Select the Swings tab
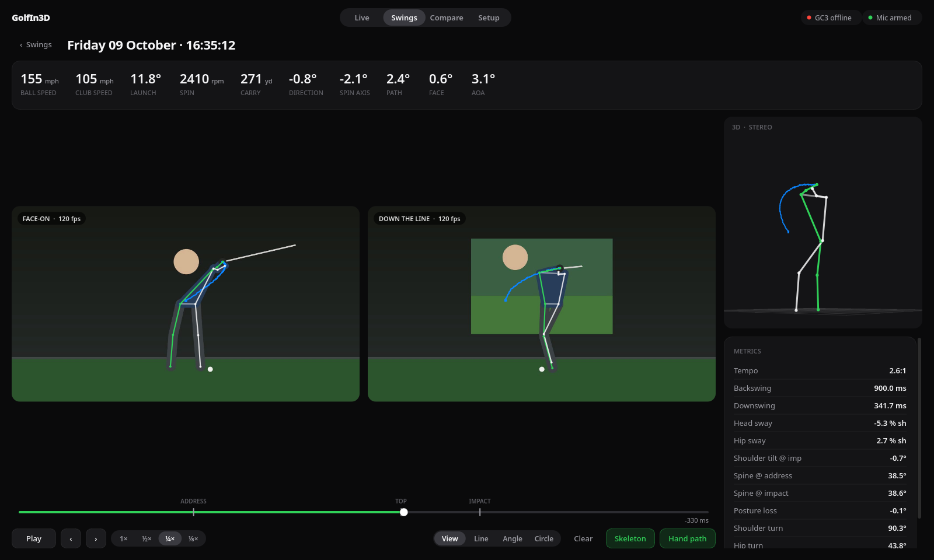This screenshot has width=934, height=560. [x=404, y=17]
